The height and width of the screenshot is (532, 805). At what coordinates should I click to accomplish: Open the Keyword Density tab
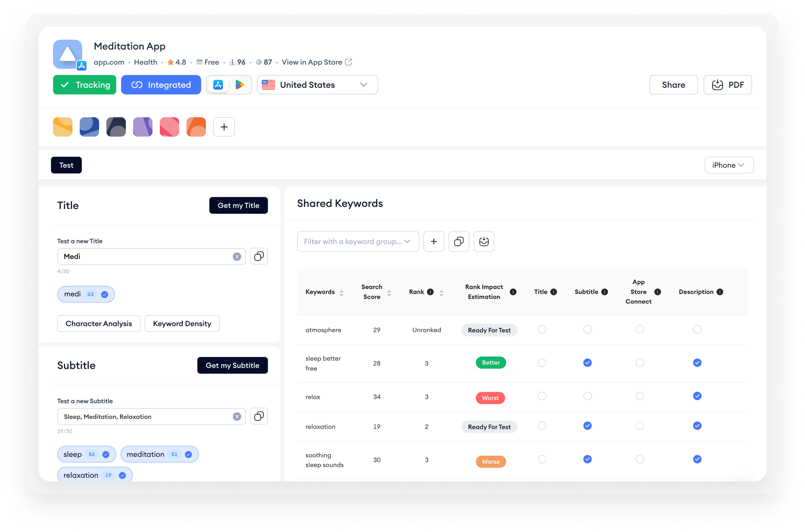tap(182, 324)
